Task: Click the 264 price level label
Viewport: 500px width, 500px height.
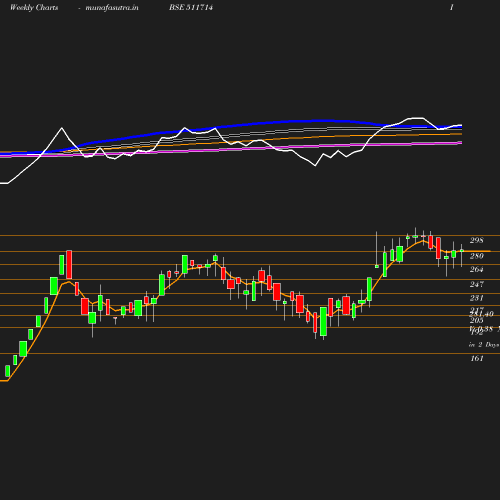Action: [477, 269]
